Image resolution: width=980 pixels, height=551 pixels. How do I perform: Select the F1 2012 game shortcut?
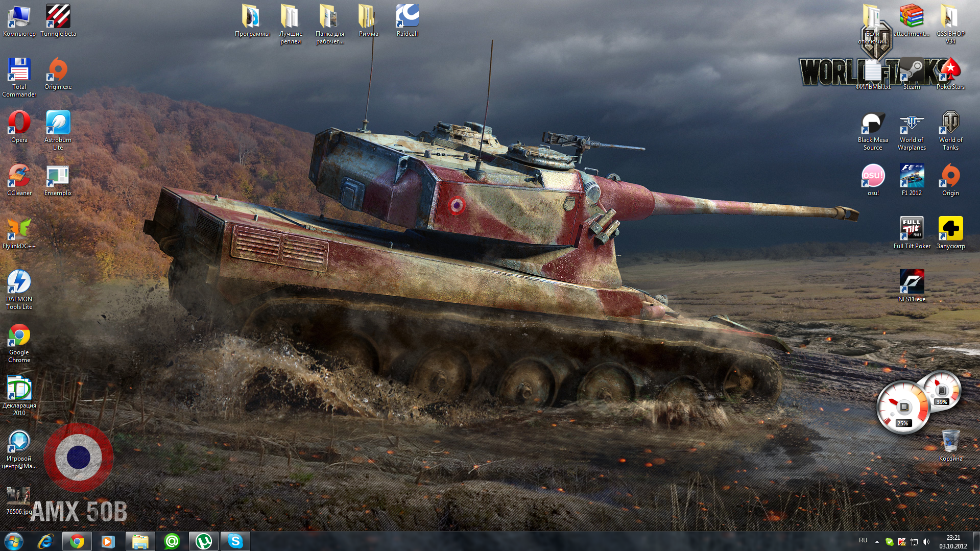click(912, 180)
